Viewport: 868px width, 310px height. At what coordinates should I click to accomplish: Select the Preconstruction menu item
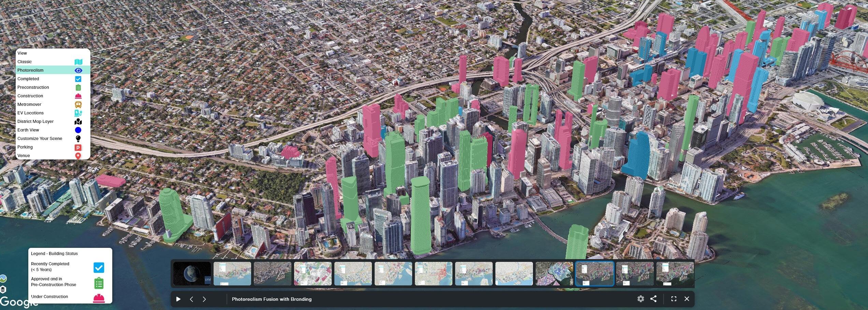click(x=33, y=87)
